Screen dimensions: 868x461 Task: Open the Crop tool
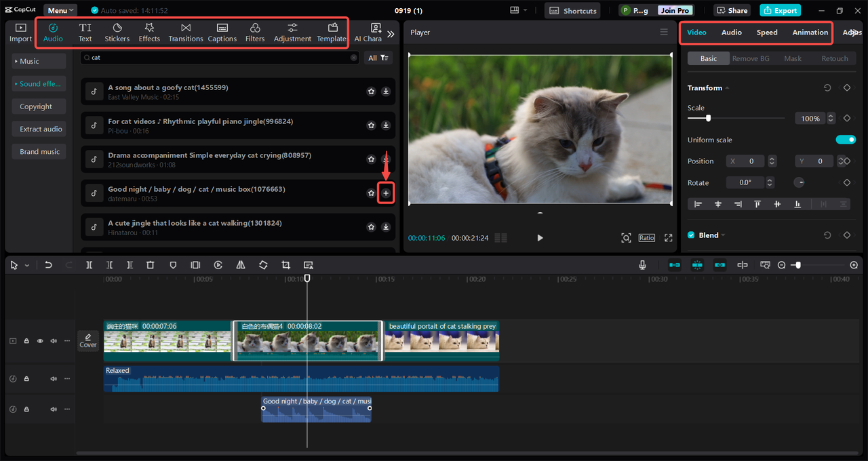pyautogui.click(x=285, y=265)
